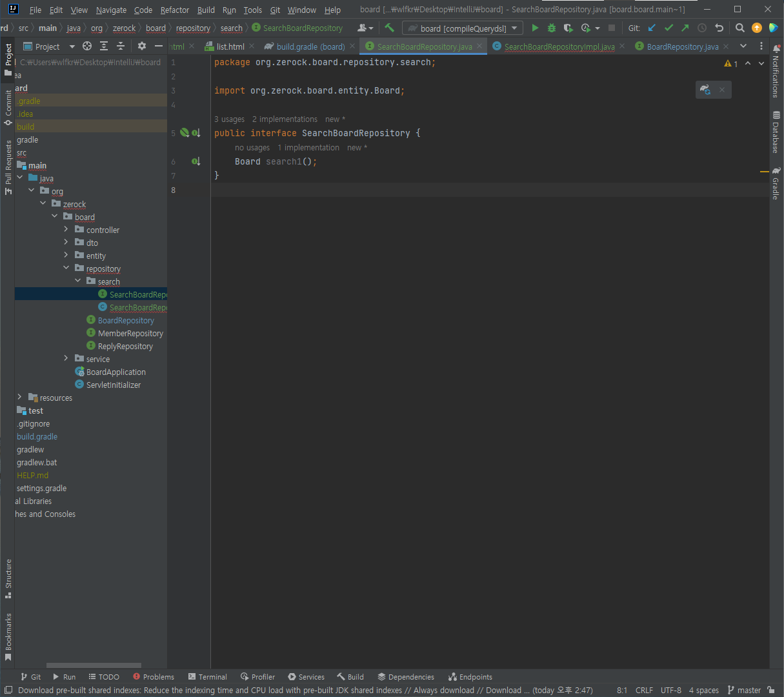Open Search Everywhere with the magnifier icon
784x697 pixels.
[740, 28]
